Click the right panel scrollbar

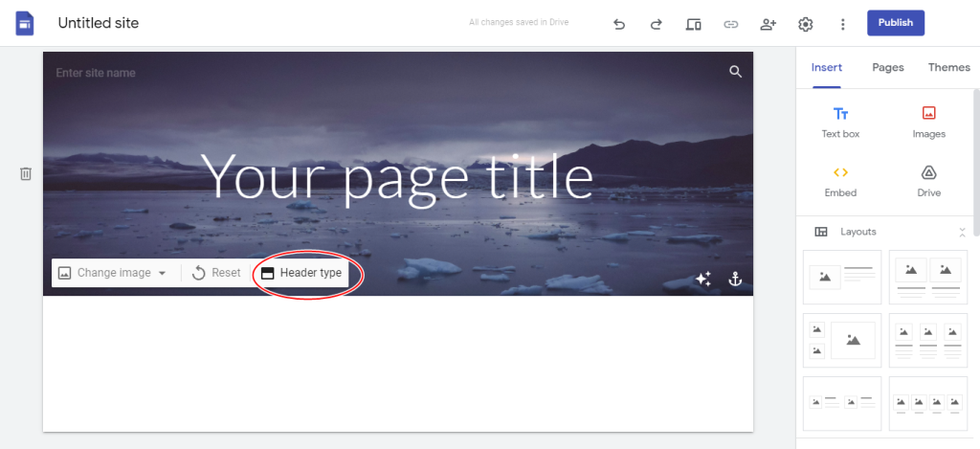[976, 163]
